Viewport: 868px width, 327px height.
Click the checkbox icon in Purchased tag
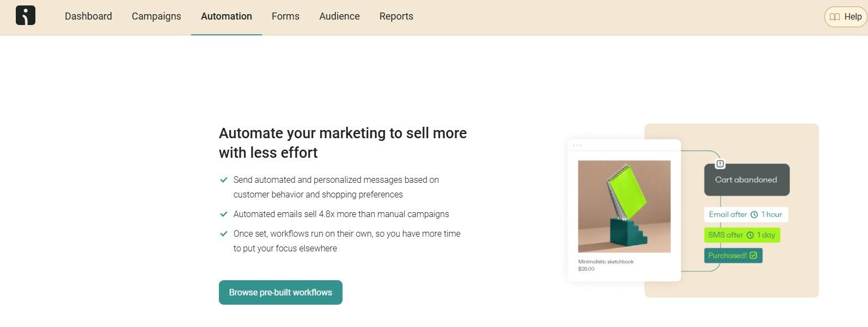[x=753, y=255]
